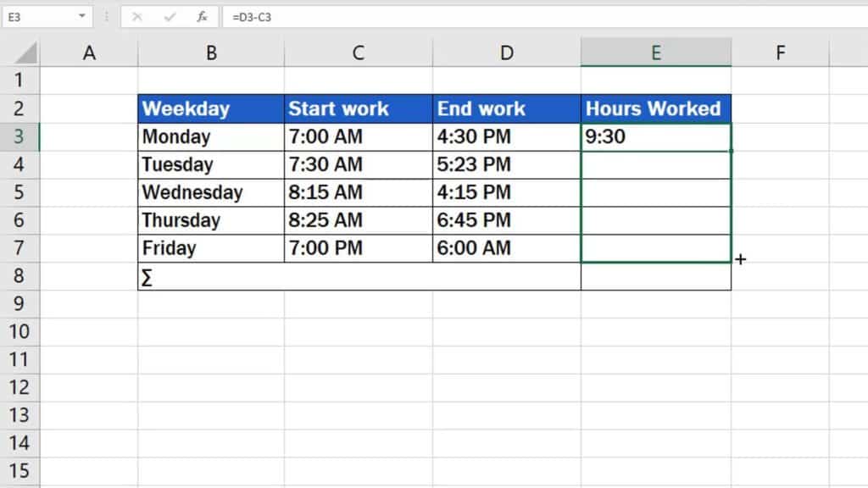Select row 8 header
Viewport: 868px width, 488px height.
click(x=20, y=276)
